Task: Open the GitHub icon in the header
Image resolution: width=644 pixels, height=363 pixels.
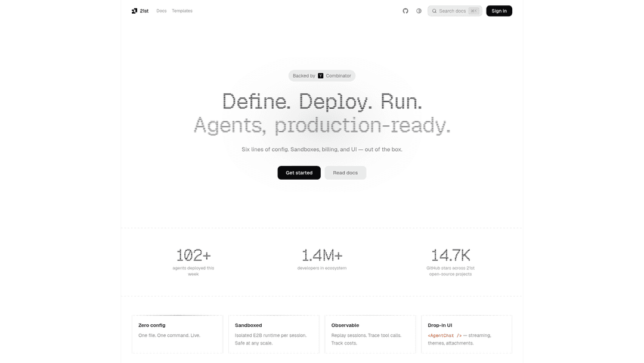Action: pos(405,10)
